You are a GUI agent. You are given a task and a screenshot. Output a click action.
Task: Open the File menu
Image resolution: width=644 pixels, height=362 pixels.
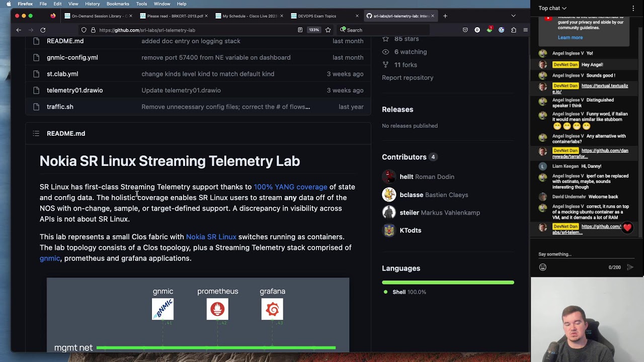pos(43,4)
